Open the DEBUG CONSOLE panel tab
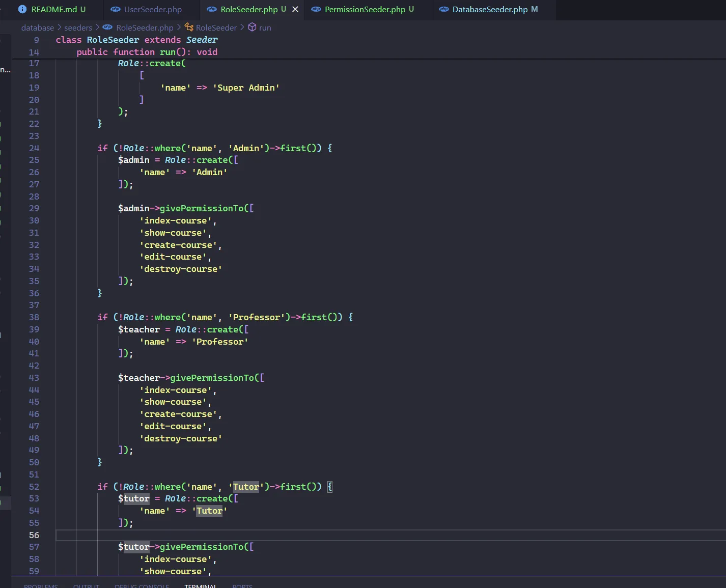This screenshot has height=588, width=726. click(142, 585)
